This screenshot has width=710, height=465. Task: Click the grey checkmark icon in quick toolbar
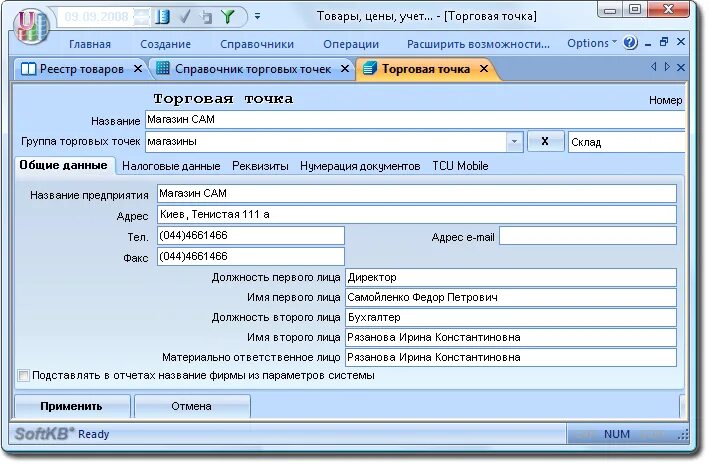click(x=185, y=17)
